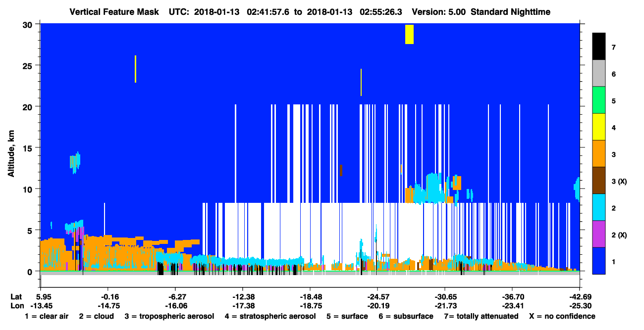The image size is (644, 330).
Task: Click the latitude value -12.38
Action: (243, 297)
